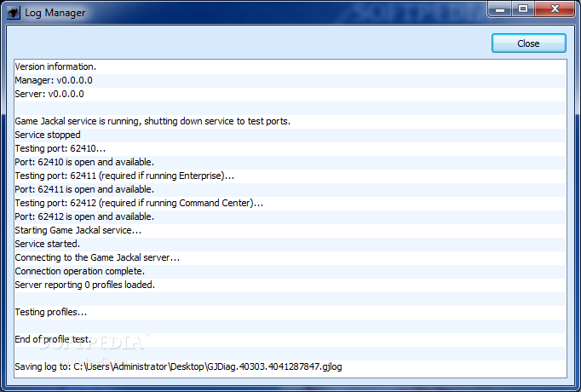Select 'Testing port: 62411' Enterprise line
The image size is (581, 392).
coord(290,176)
